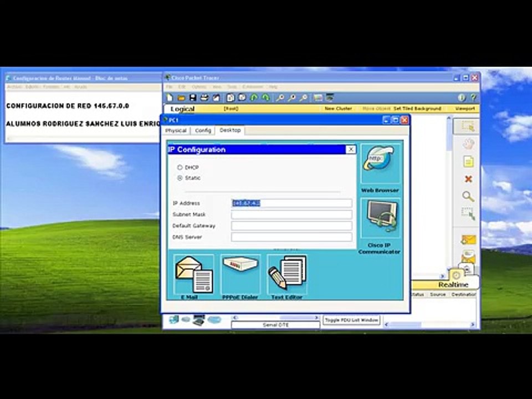532x399 pixels.
Task: Click the Serial DTE connection label
Action: pyautogui.click(x=275, y=325)
